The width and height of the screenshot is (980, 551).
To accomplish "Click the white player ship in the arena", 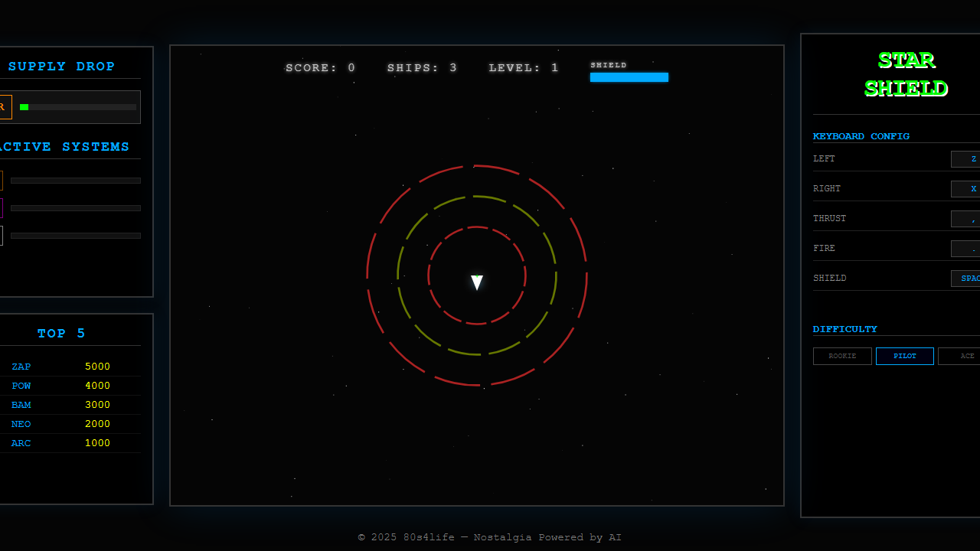I will pyautogui.click(x=477, y=283).
